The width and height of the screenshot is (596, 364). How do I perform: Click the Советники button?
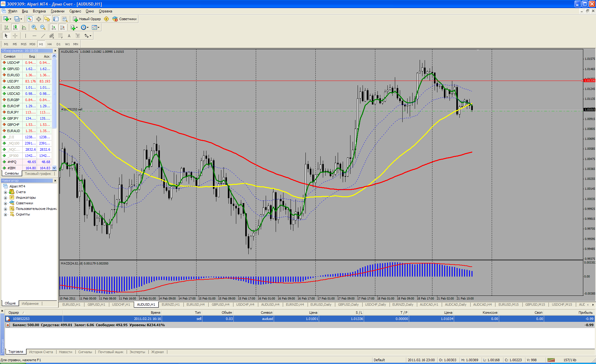click(124, 19)
